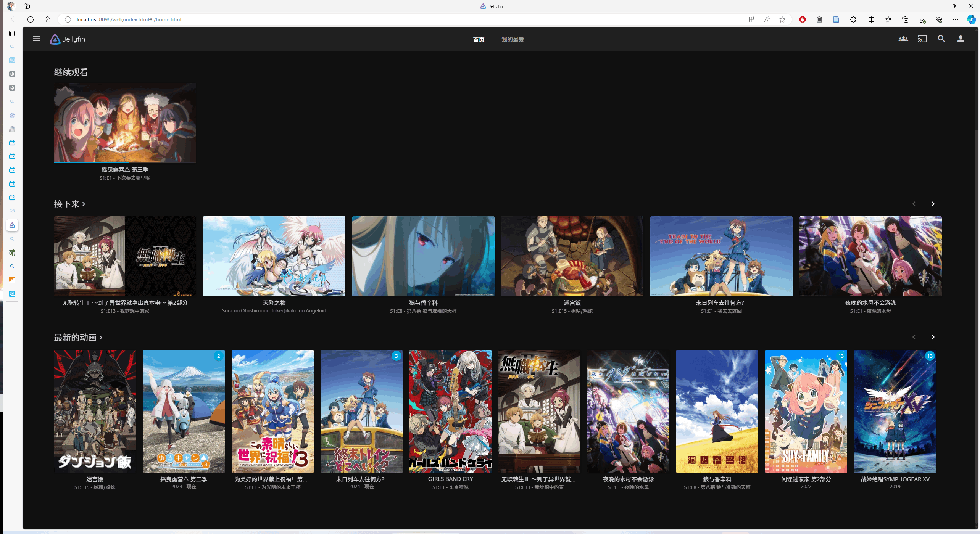Open GIRLS BAND CRY title link
The width and height of the screenshot is (980, 534).
450,479
